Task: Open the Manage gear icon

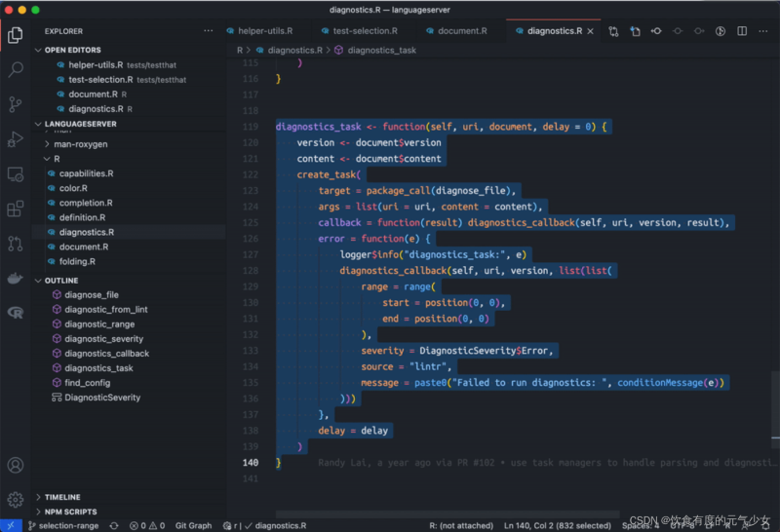Action: click(x=16, y=499)
